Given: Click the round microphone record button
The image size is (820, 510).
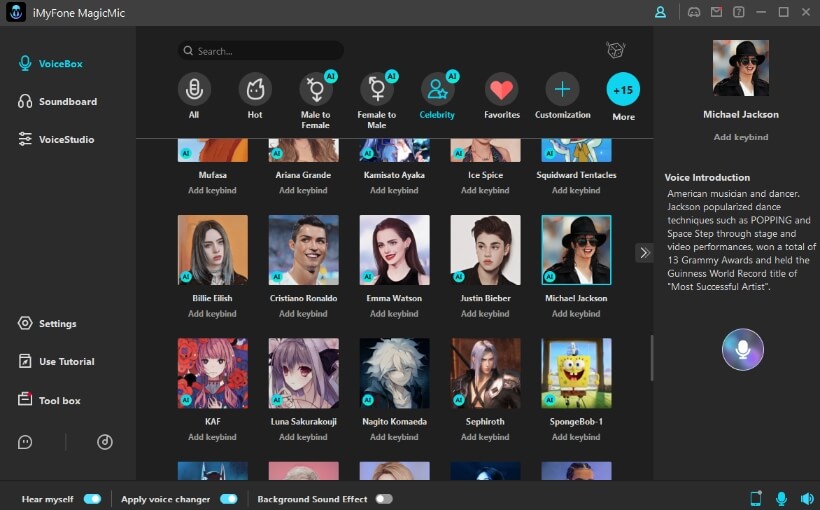Looking at the screenshot, I should [x=743, y=349].
